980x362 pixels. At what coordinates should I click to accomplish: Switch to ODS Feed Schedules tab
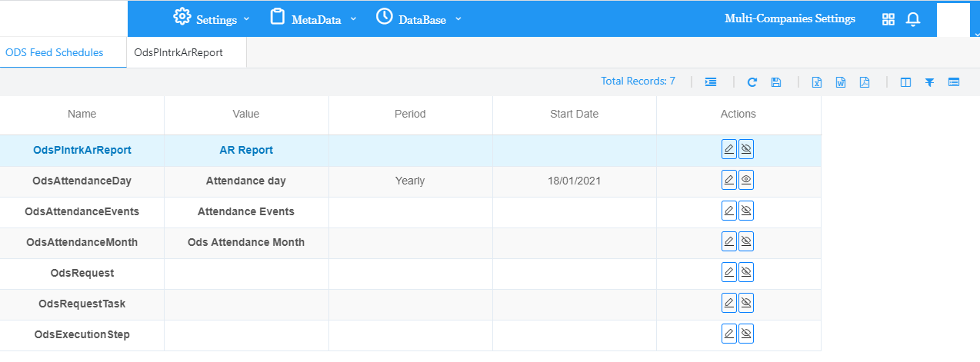point(54,53)
